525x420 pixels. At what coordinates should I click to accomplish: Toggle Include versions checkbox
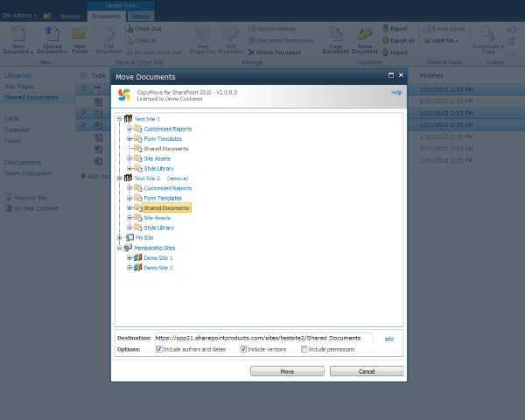pos(243,349)
